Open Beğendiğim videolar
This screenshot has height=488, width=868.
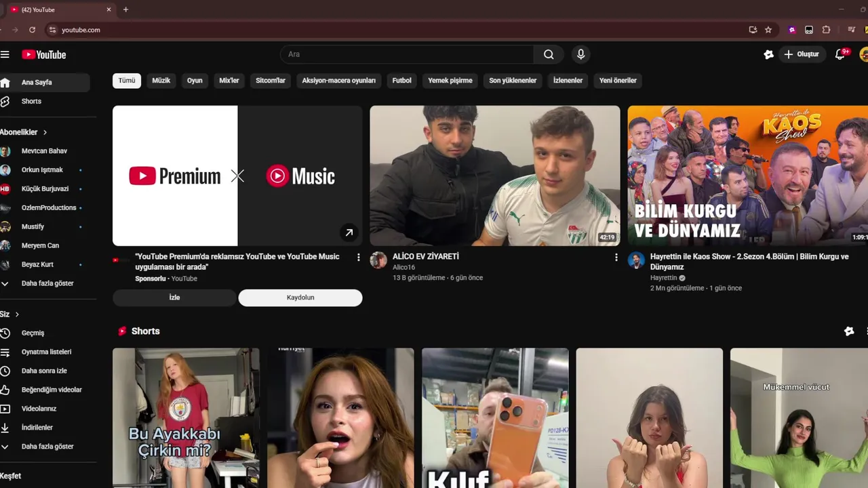pos(52,390)
